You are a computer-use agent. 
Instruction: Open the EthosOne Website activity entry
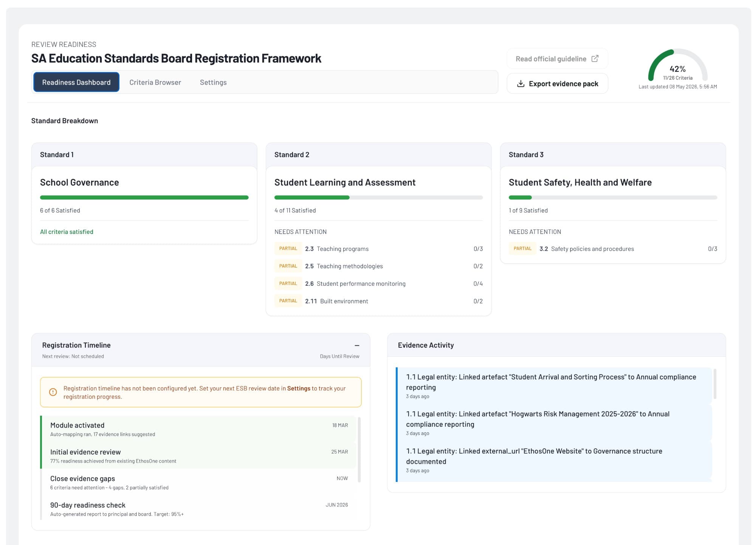pos(554,460)
